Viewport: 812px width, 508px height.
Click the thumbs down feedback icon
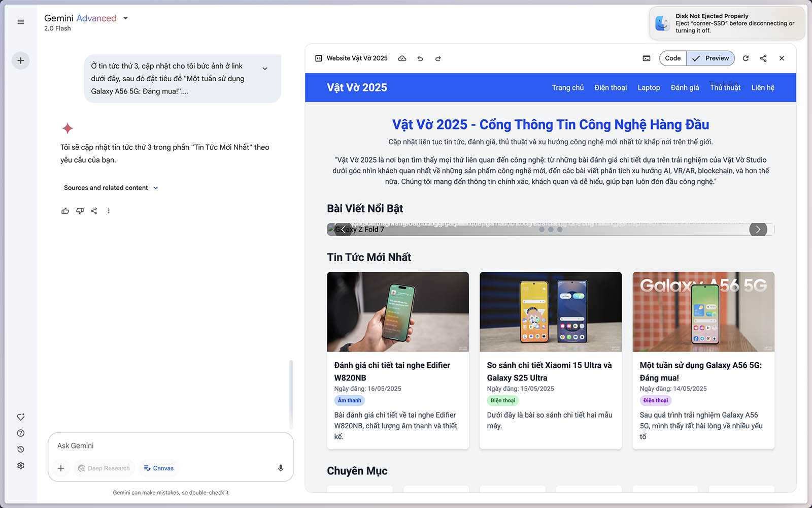click(x=80, y=211)
